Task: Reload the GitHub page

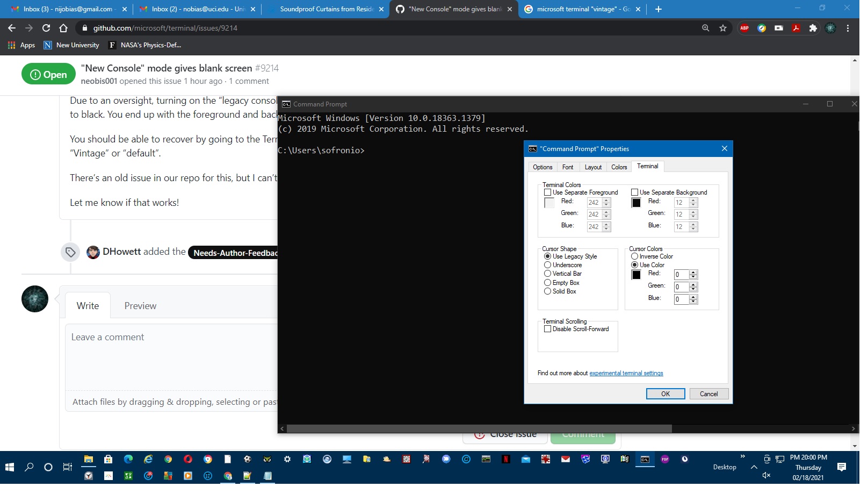Action: click(46, 28)
